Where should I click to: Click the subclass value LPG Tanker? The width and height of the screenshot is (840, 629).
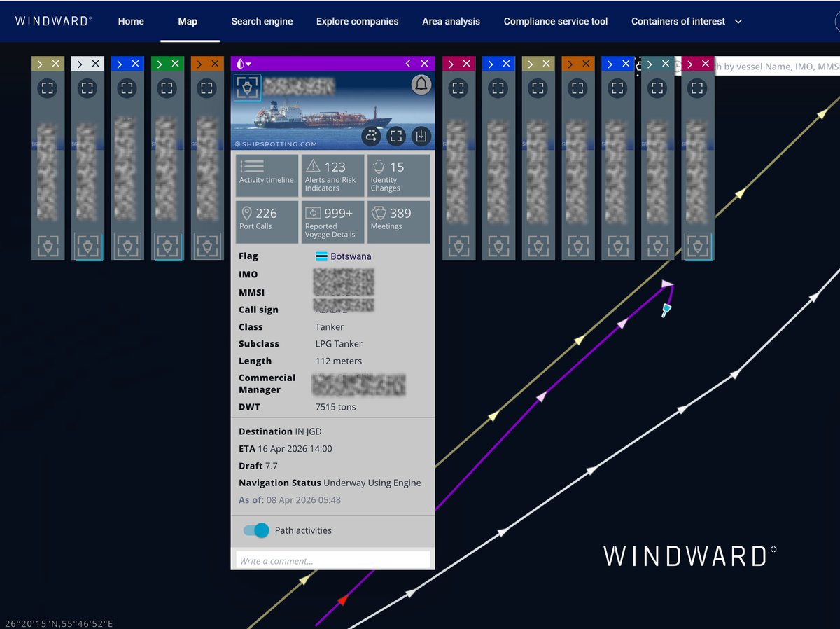[x=339, y=344]
